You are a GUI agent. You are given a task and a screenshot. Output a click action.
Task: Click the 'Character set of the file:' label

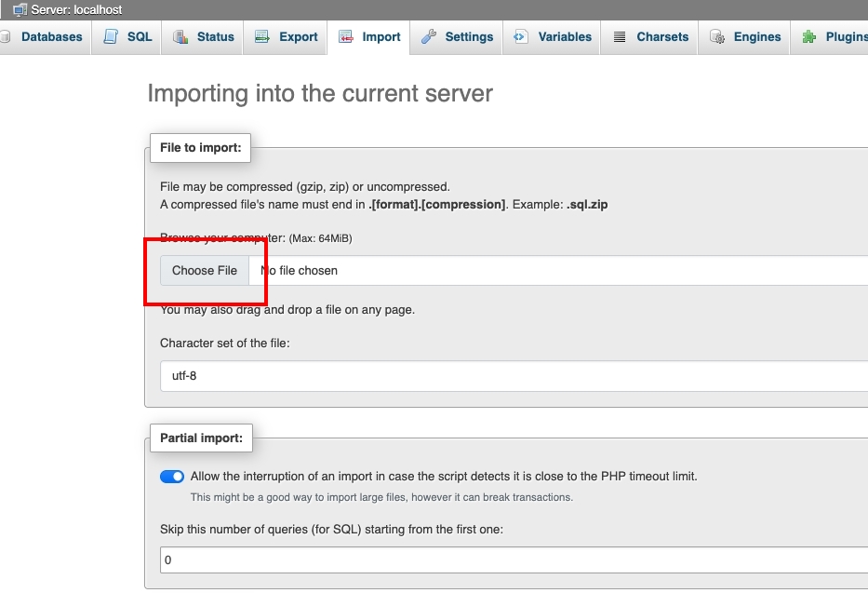(225, 344)
